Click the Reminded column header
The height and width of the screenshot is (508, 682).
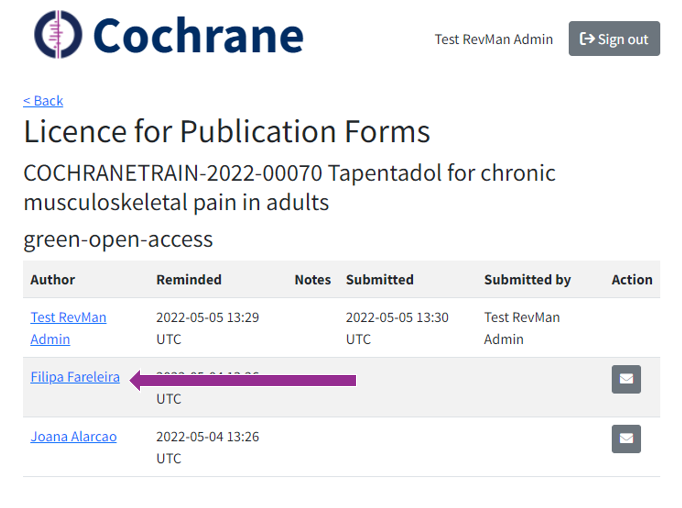189,280
